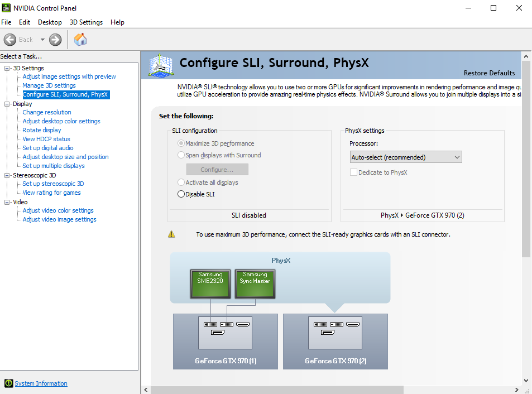Click the vertical scrollbar thumb
This screenshot has height=394, width=532.
click(x=526, y=159)
